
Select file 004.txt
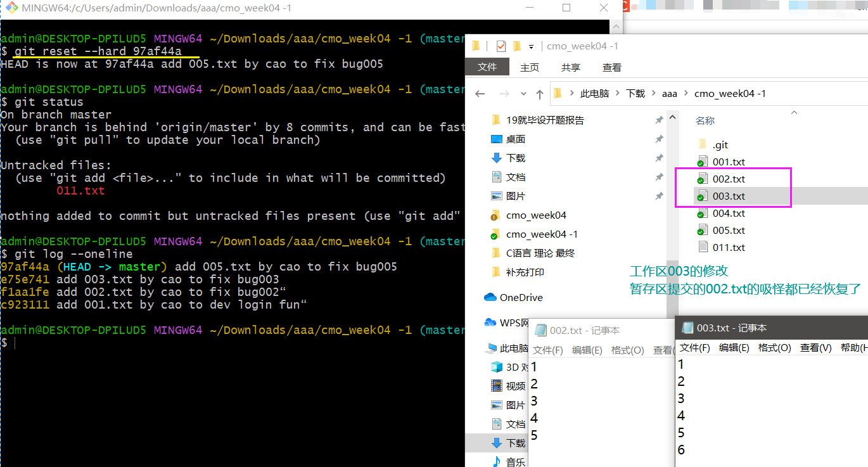(729, 214)
